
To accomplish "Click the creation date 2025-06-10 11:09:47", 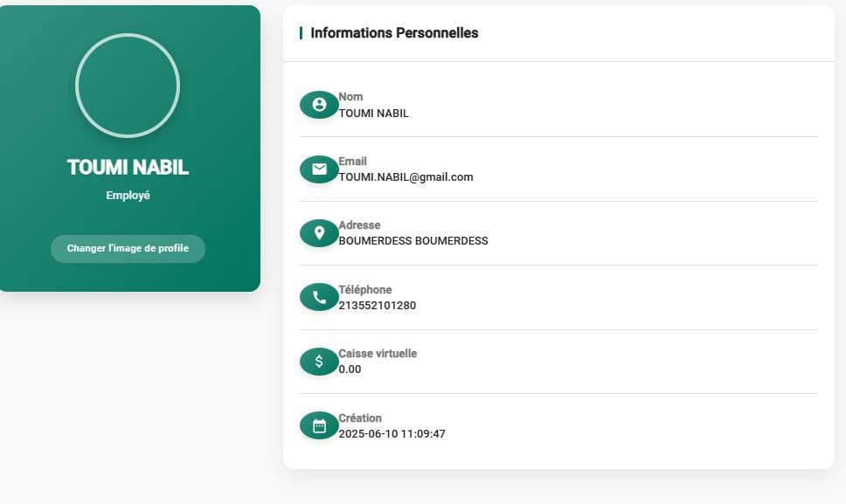I will (392, 434).
